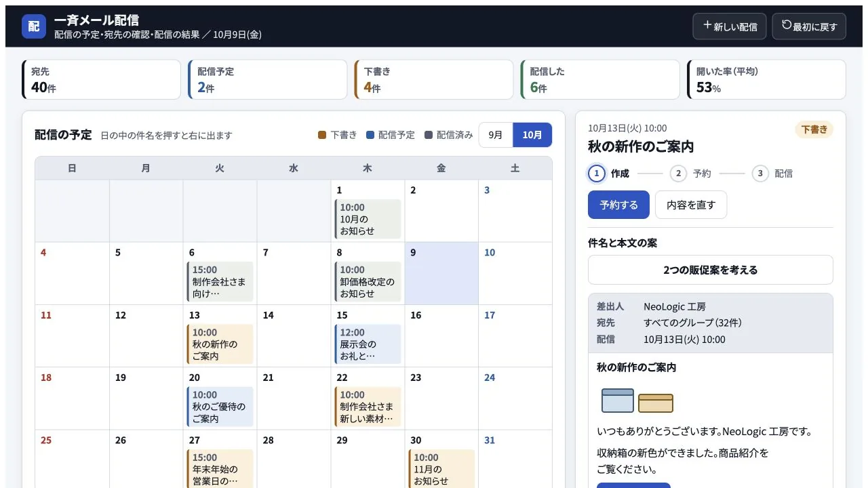Click the 下書き status badge
Screen dimensions: 868x488
(x=814, y=129)
